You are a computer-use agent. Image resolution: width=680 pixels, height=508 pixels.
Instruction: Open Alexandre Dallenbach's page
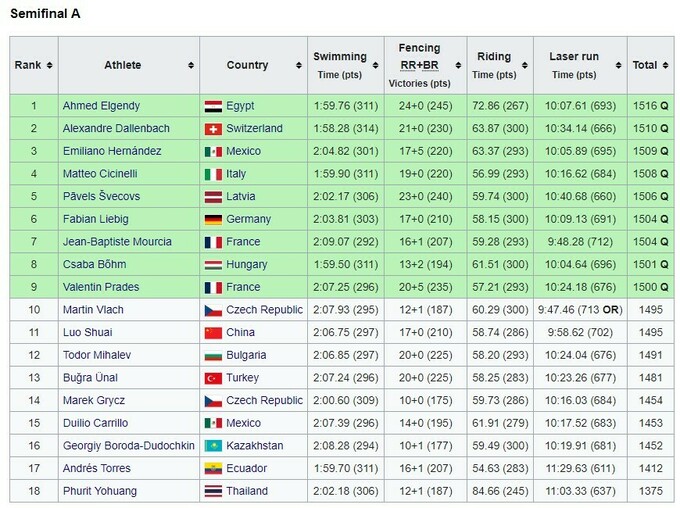(x=116, y=129)
